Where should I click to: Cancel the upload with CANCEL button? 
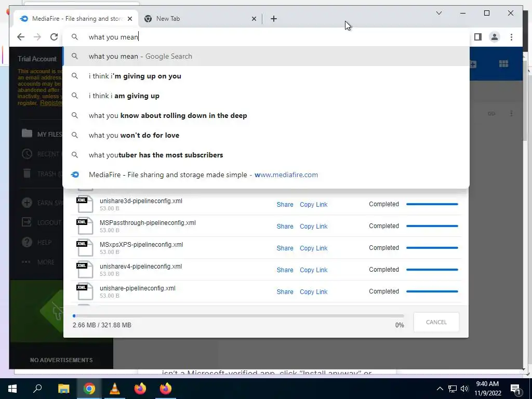[x=436, y=322]
